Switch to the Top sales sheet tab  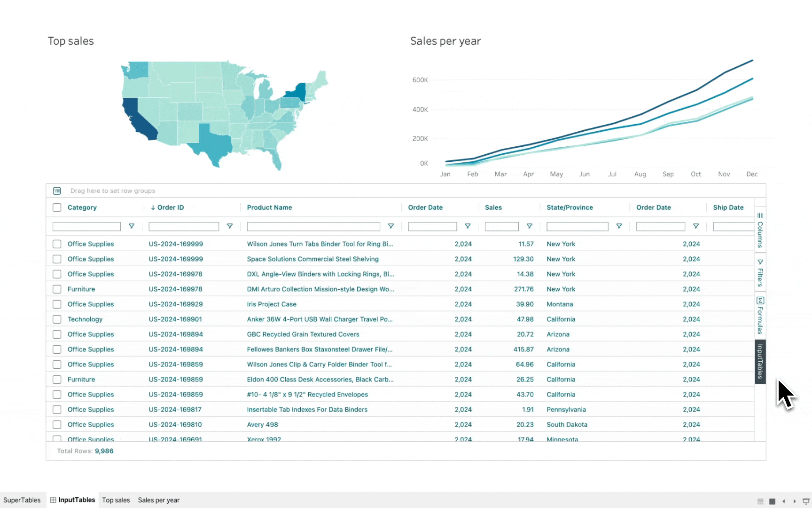pyautogui.click(x=116, y=500)
